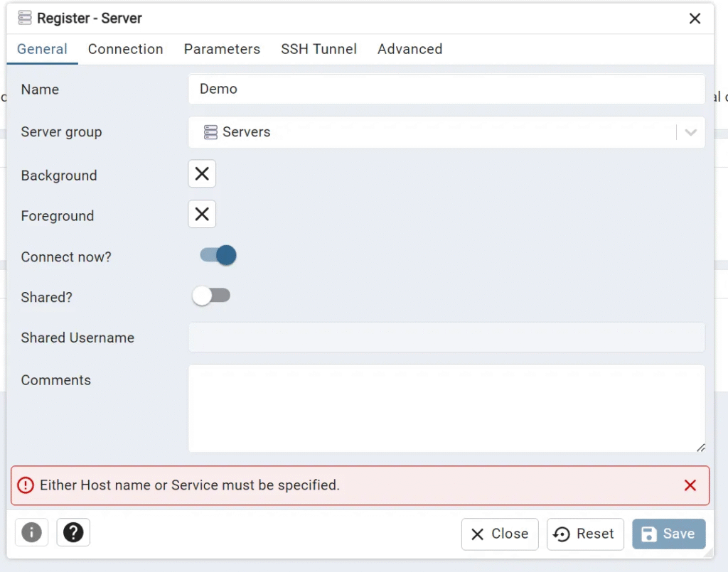Click the Shared Username field
728x572 pixels.
pyautogui.click(x=446, y=338)
